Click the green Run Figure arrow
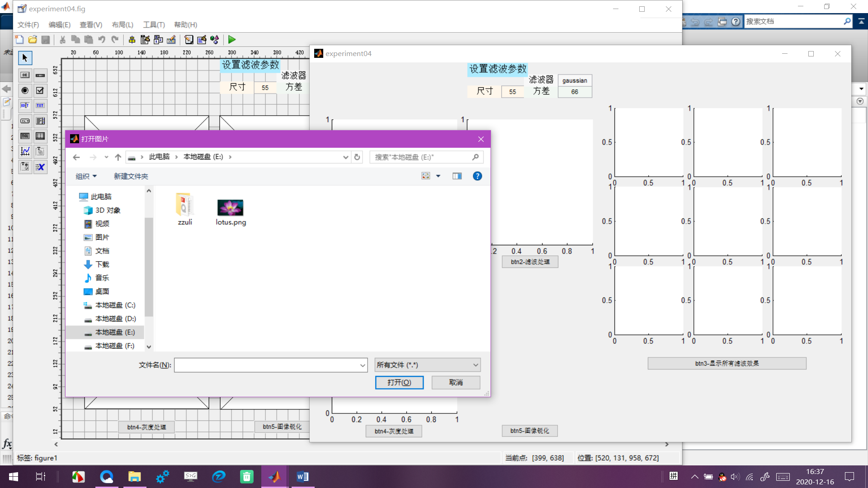This screenshot has width=868, height=488. [x=232, y=40]
